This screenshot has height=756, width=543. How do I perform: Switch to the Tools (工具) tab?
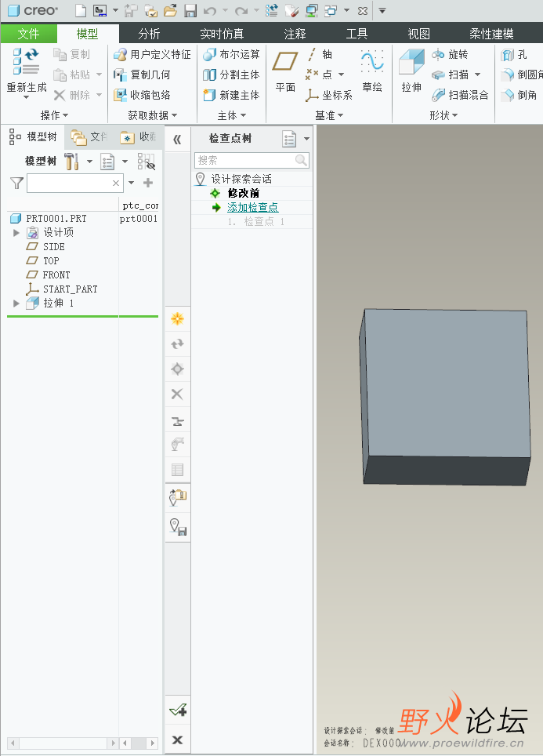[x=357, y=34]
